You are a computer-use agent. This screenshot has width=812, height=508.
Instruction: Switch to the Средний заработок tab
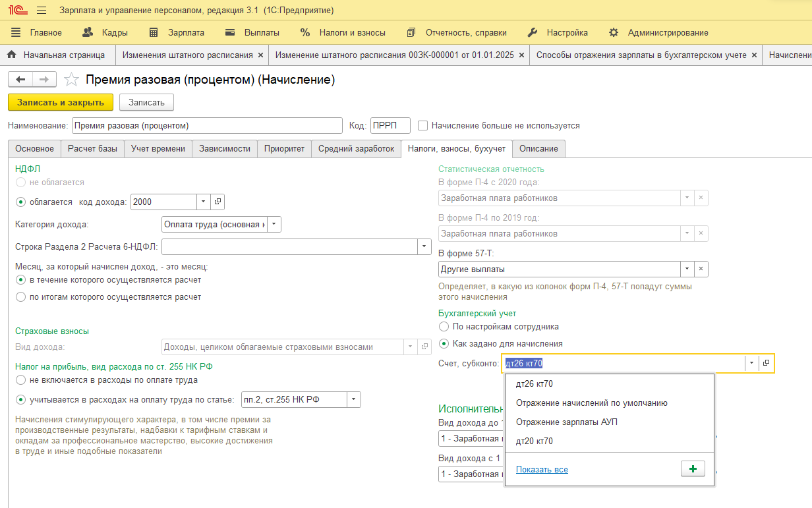coord(356,149)
